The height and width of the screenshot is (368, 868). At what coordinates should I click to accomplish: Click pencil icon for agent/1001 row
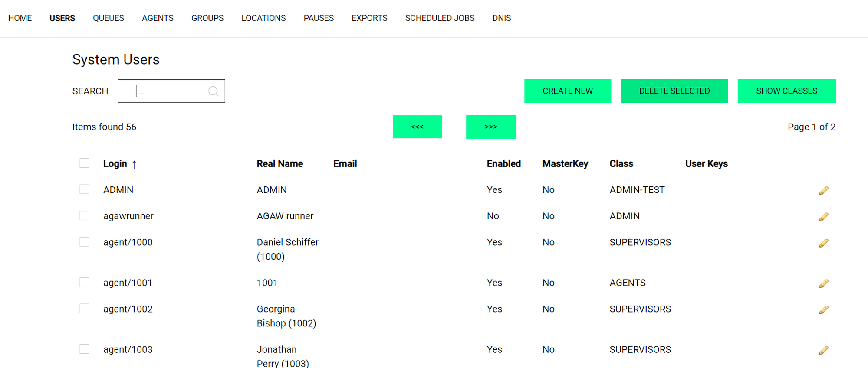point(823,283)
